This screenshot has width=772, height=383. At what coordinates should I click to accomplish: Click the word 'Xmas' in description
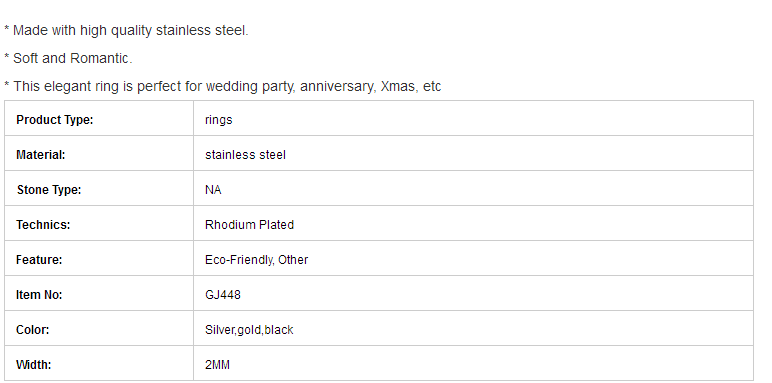pyautogui.click(x=397, y=86)
